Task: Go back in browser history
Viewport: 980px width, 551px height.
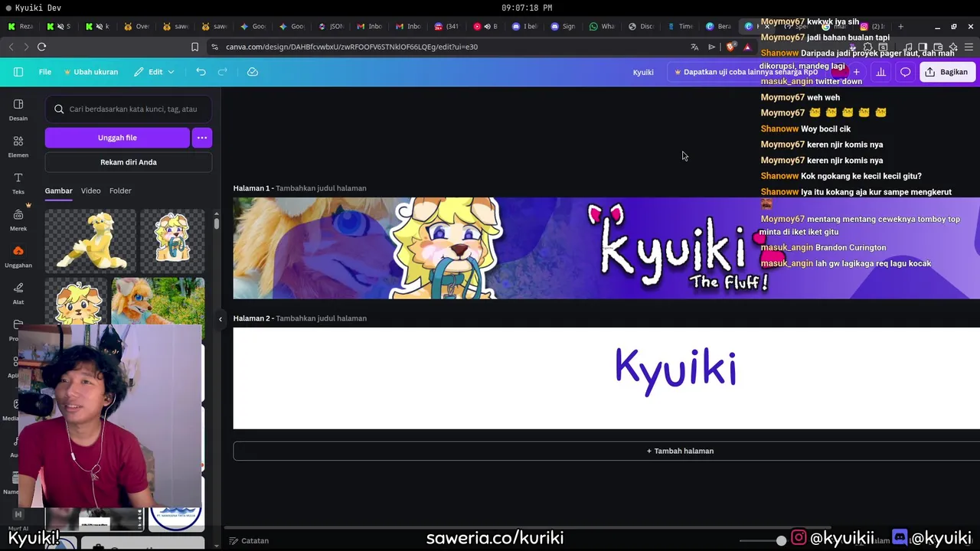Action: [11, 47]
